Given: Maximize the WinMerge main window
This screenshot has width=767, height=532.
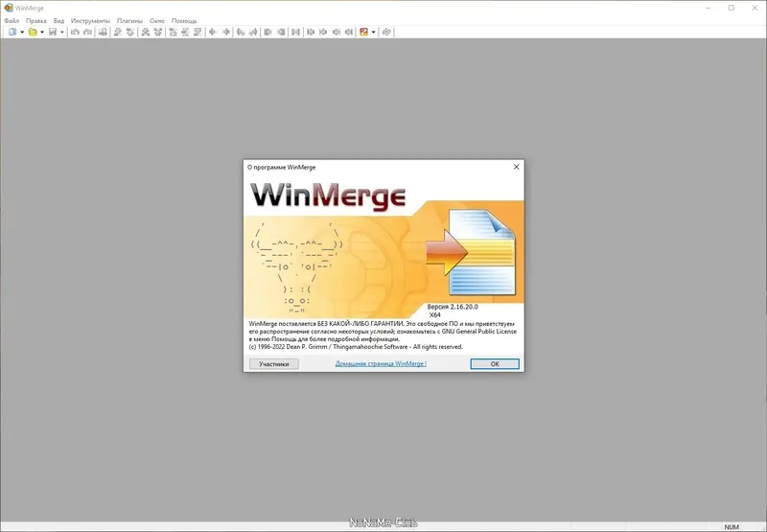Looking at the screenshot, I should 732,8.
